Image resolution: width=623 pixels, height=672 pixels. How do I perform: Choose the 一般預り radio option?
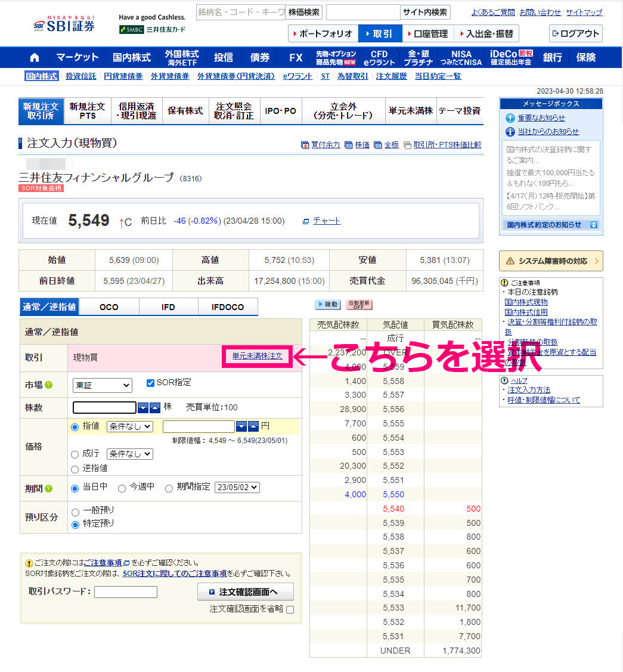75,512
